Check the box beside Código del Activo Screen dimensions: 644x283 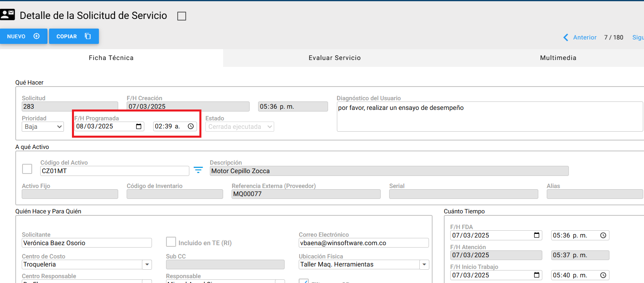[27, 169]
